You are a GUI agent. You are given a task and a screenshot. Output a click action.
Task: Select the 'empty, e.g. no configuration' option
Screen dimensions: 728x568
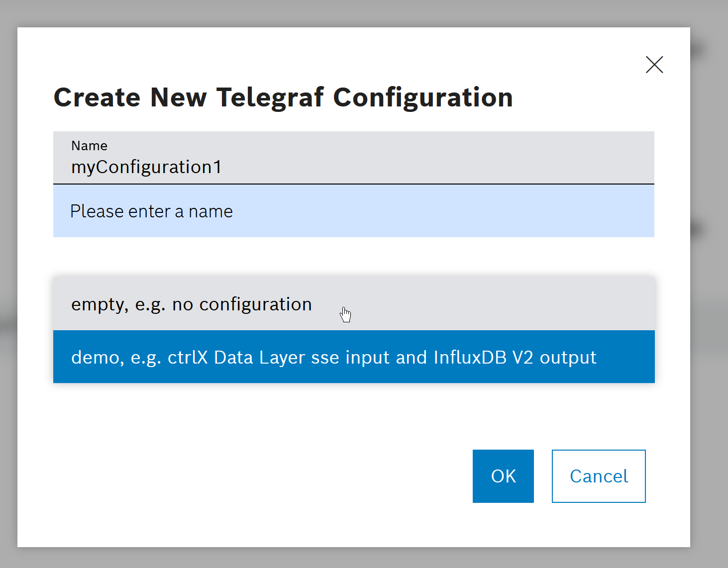click(x=354, y=304)
